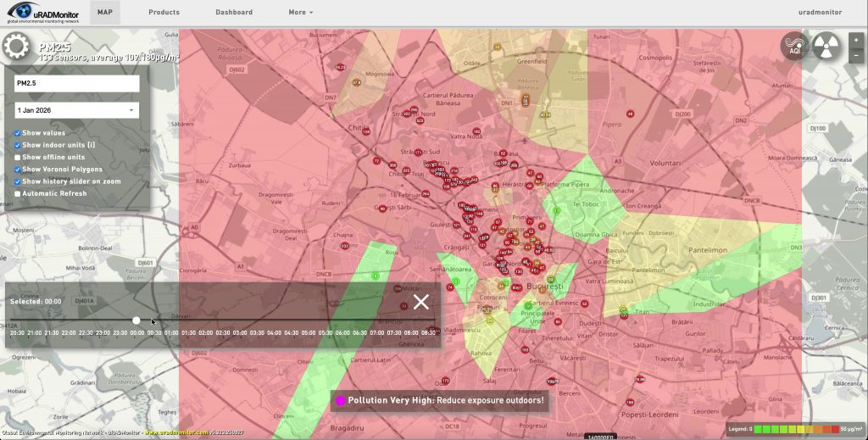
Task: Click the magenta pollution level indicator dot
Action: pos(341,400)
